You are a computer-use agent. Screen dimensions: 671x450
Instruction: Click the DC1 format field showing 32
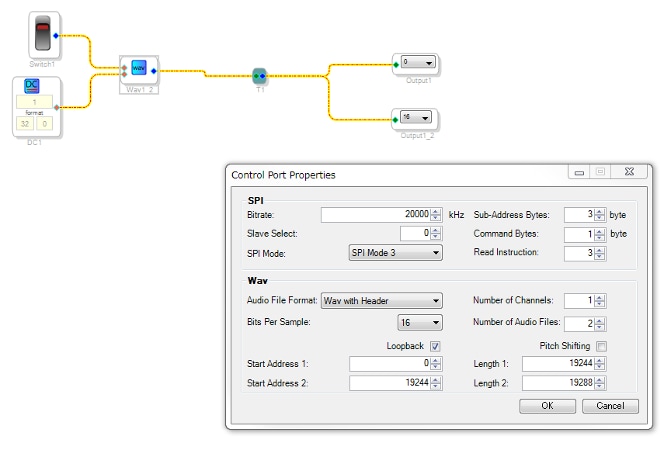[25, 124]
